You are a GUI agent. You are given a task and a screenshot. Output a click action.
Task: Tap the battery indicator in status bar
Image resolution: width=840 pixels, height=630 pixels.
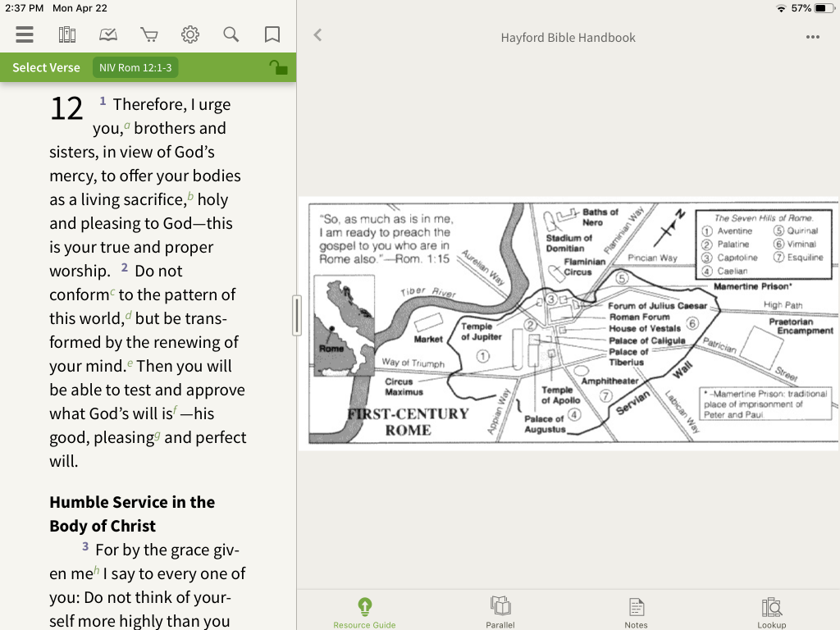824,8
